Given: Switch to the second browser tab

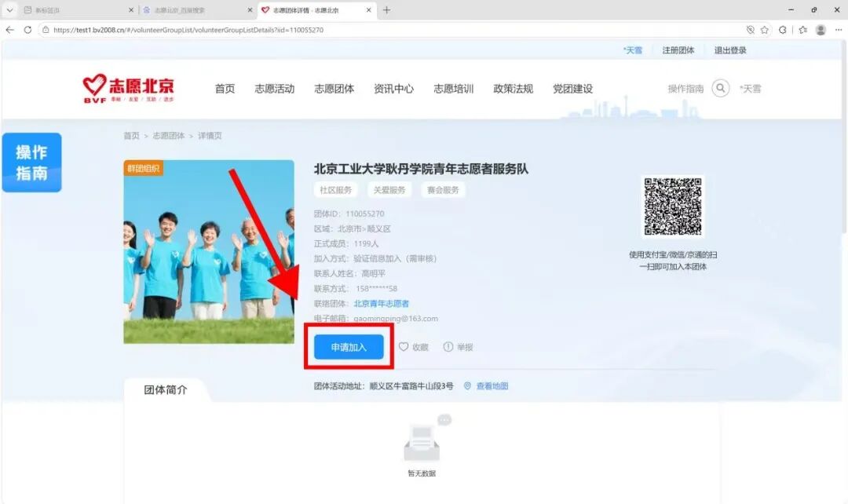Looking at the screenshot, I should click(x=197, y=9).
